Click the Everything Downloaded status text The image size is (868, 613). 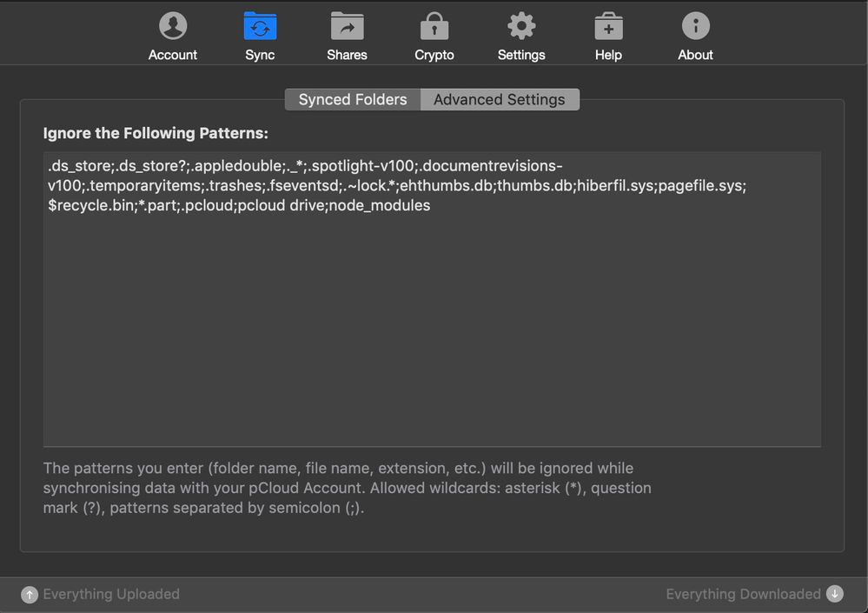pyautogui.click(x=743, y=595)
